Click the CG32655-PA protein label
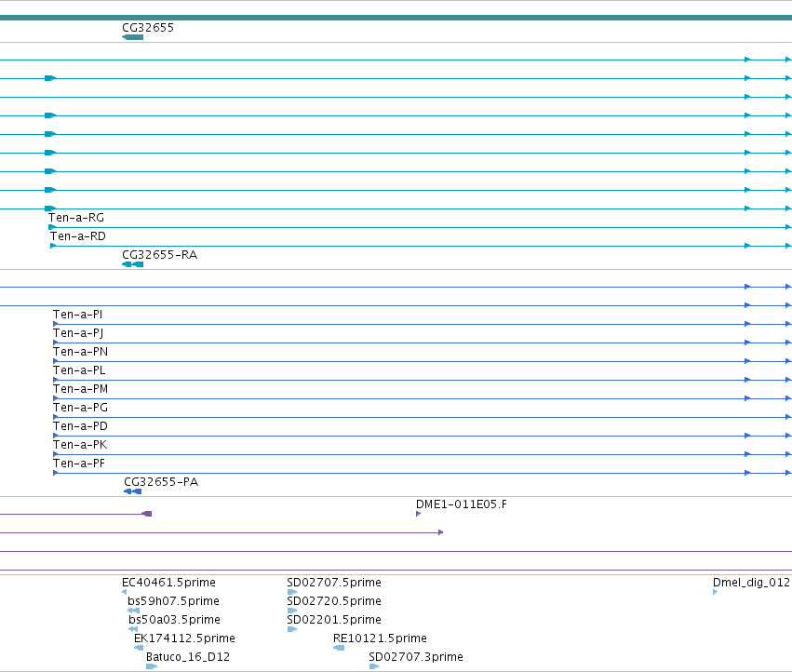The width and height of the screenshot is (792, 672). coord(161,482)
